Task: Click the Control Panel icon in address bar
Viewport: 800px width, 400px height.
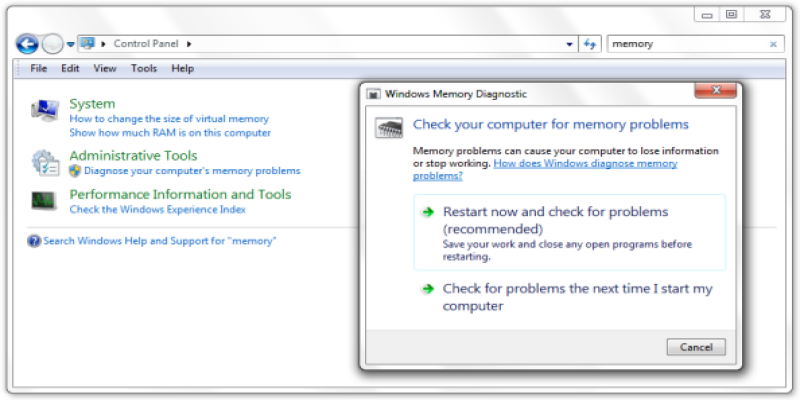Action: (x=87, y=43)
